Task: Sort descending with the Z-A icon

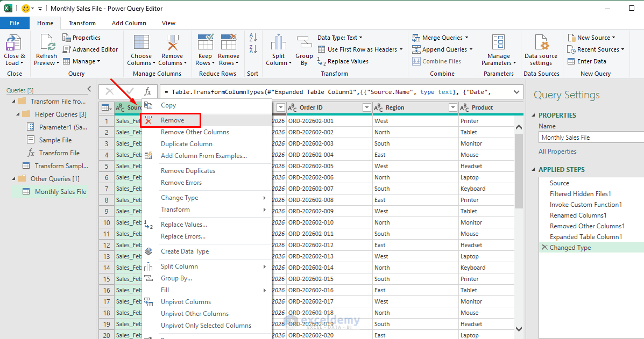Action: 253,49
